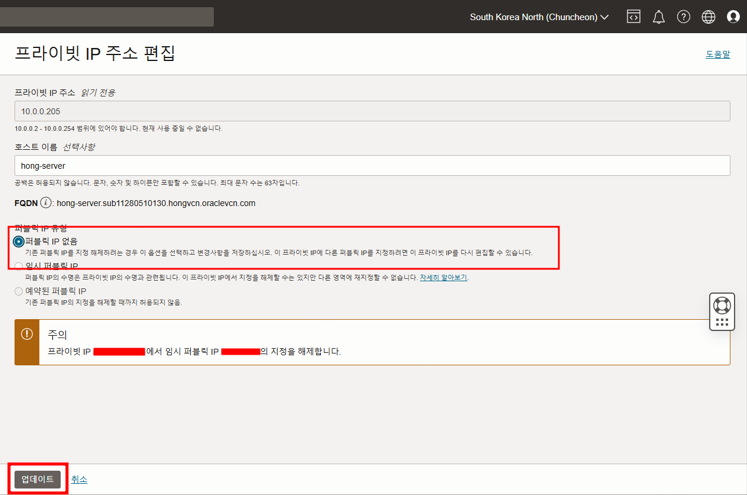Click the warning message about 지정을 해제합니다
This screenshot has height=495, width=747.
point(194,352)
